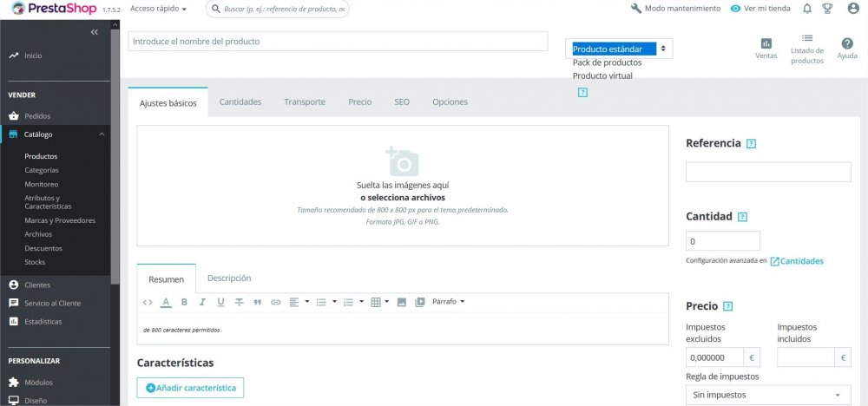This screenshot has width=868, height=406.
Task: Switch to the Cantidades tab
Action: tap(240, 101)
